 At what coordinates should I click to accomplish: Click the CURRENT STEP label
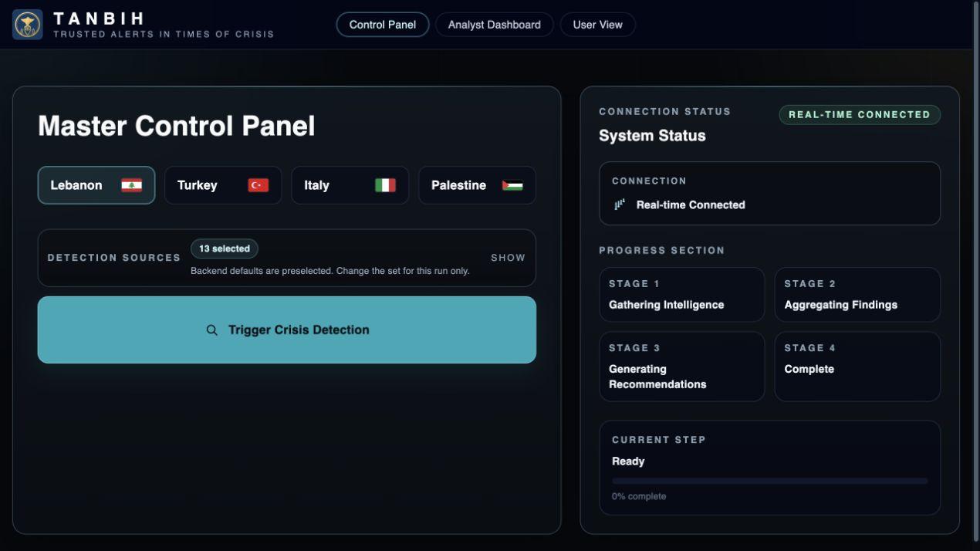click(x=659, y=440)
